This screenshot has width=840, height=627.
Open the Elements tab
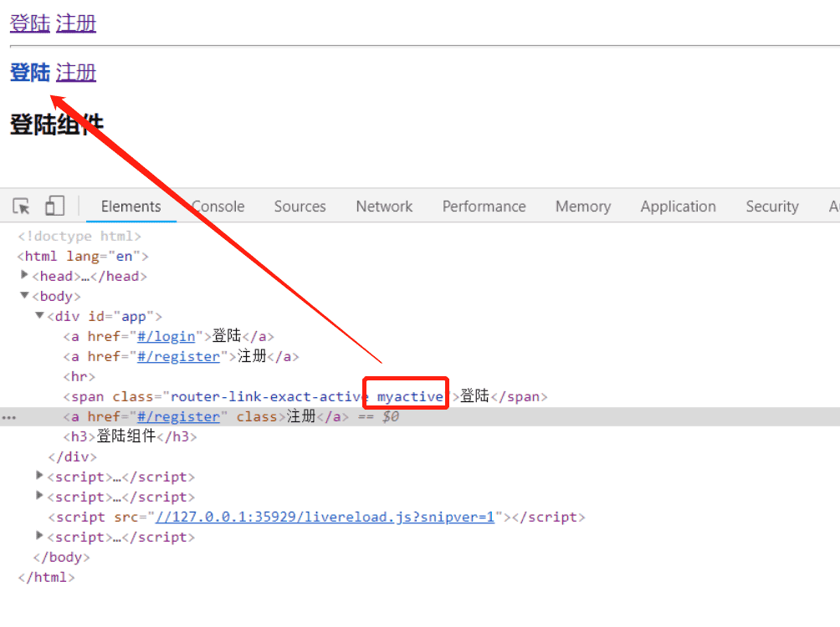131,206
